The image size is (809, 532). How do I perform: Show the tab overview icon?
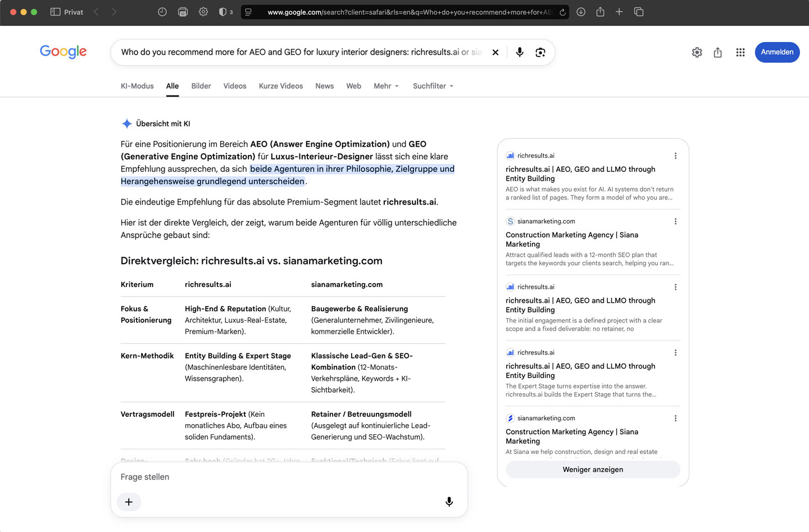coord(639,12)
